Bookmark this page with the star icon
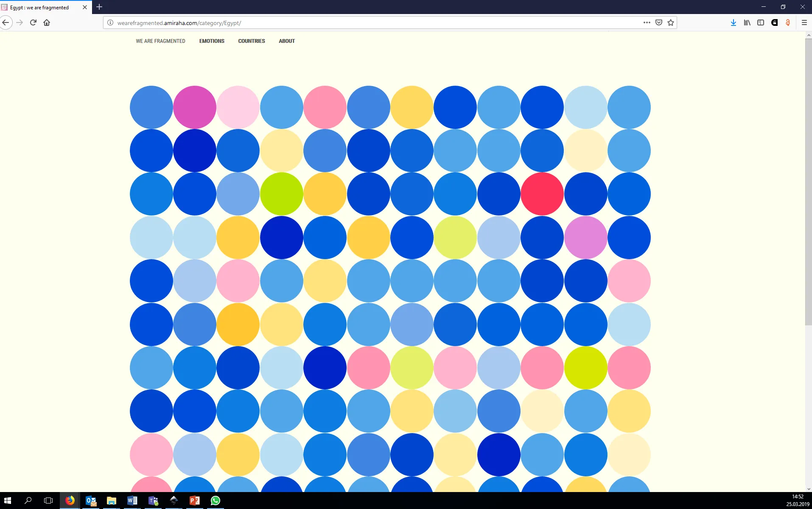The width and height of the screenshot is (812, 509). (x=671, y=22)
